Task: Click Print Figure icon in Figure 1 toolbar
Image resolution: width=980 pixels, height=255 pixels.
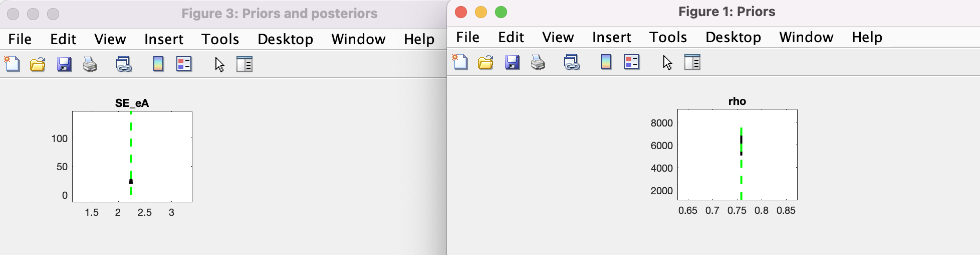Action: 538,62
